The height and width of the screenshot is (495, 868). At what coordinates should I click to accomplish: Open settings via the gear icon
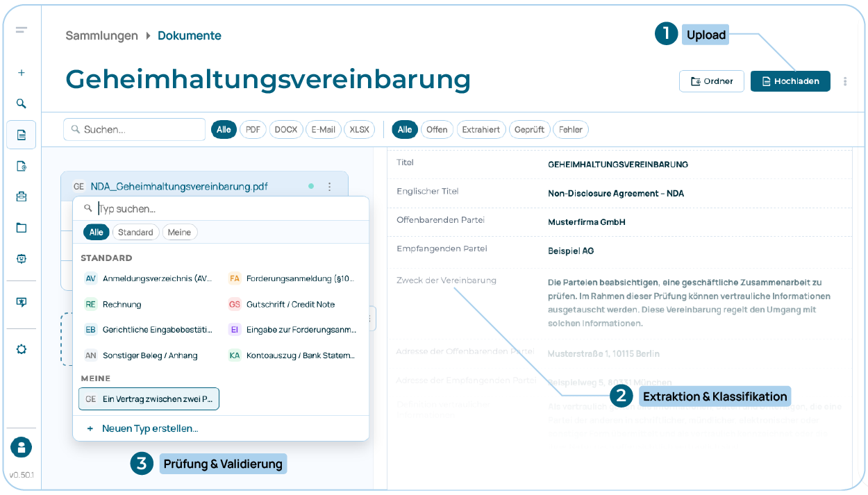point(22,349)
